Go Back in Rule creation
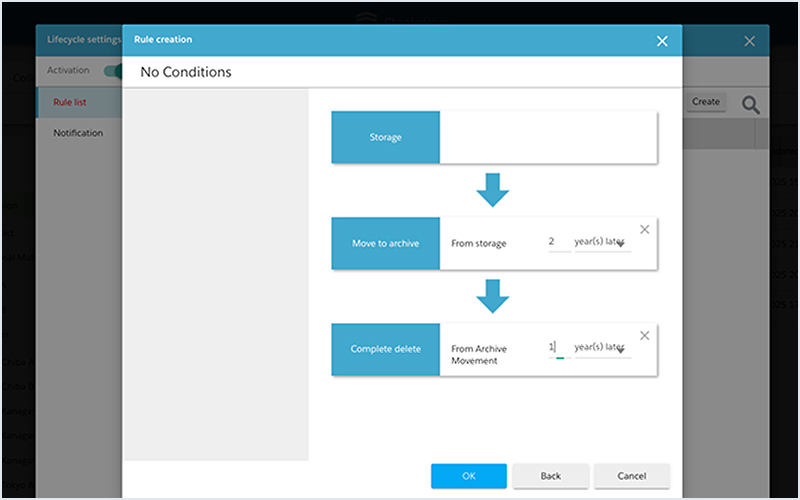This screenshot has width=800, height=500. (551, 476)
